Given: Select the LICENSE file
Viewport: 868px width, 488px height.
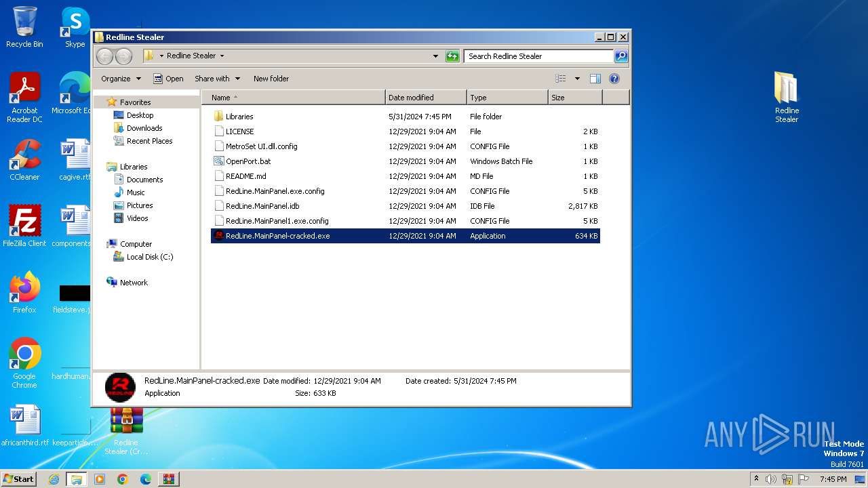Looking at the screenshot, I should (x=406, y=131).
